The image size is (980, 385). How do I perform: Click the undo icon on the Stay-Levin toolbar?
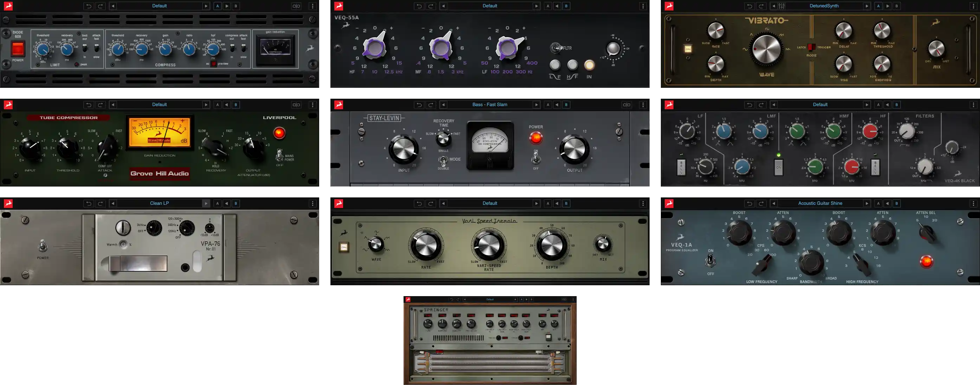(x=419, y=105)
